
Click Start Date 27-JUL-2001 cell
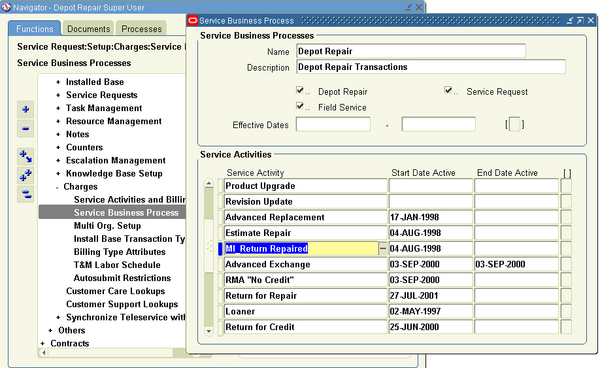[x=430, y=296]
